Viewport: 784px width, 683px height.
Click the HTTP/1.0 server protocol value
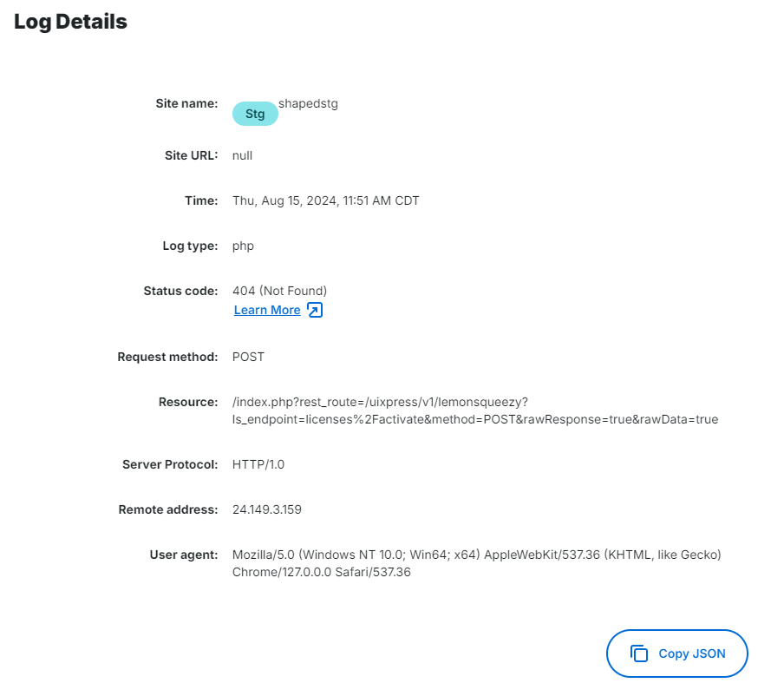(x=258, y=464)
